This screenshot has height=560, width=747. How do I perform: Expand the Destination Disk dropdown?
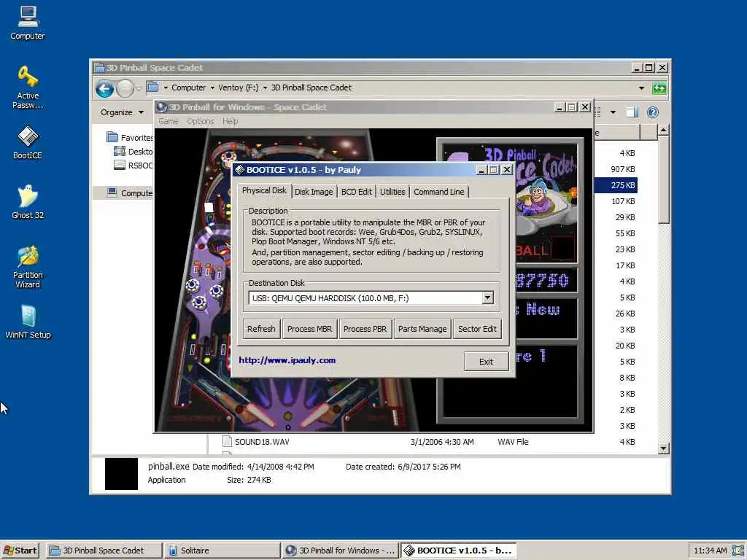(487, 297)
